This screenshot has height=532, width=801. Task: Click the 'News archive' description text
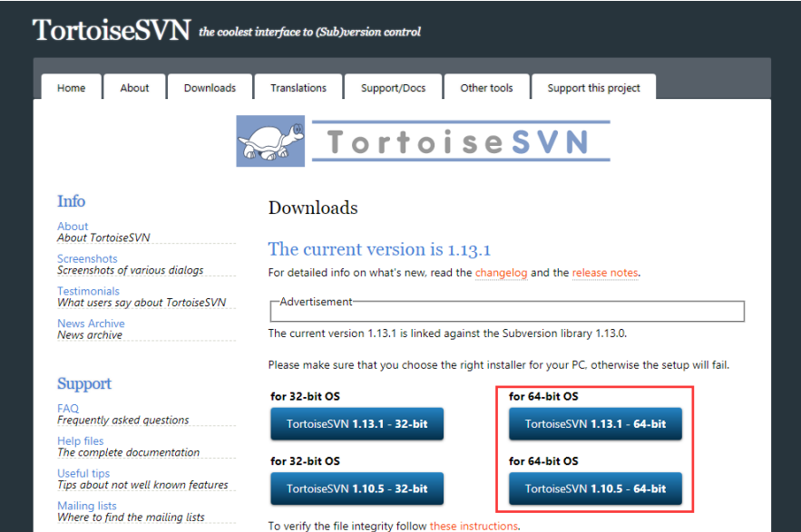90,335
